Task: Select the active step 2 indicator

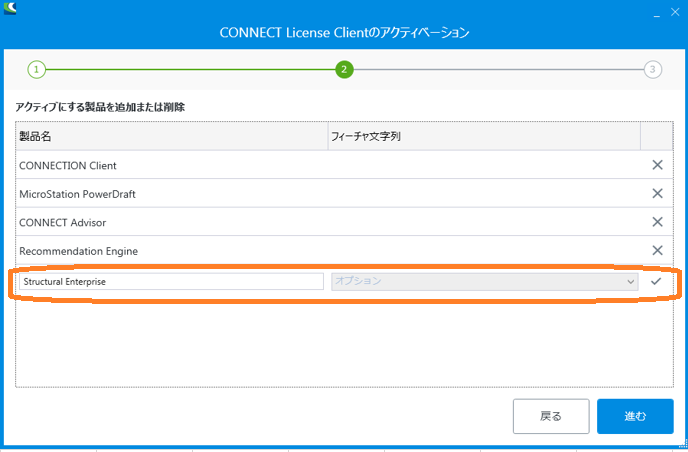Action: click(344, 69)
